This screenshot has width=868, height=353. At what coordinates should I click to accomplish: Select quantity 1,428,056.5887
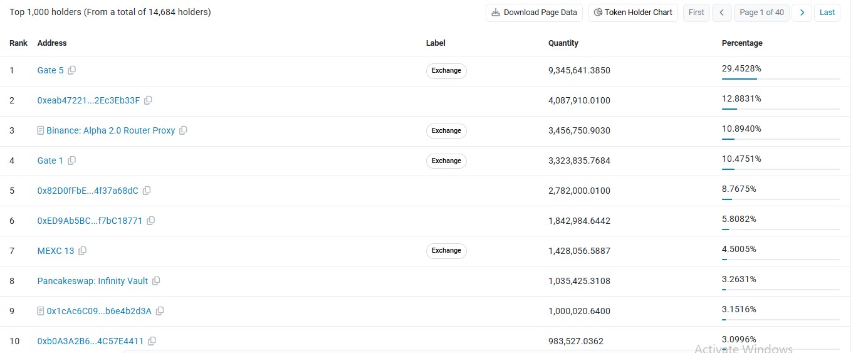(x=579, y=251)
